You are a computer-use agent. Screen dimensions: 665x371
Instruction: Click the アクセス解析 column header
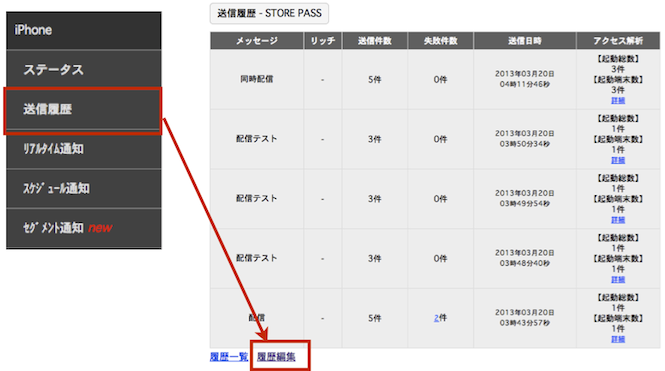[618, 41]
